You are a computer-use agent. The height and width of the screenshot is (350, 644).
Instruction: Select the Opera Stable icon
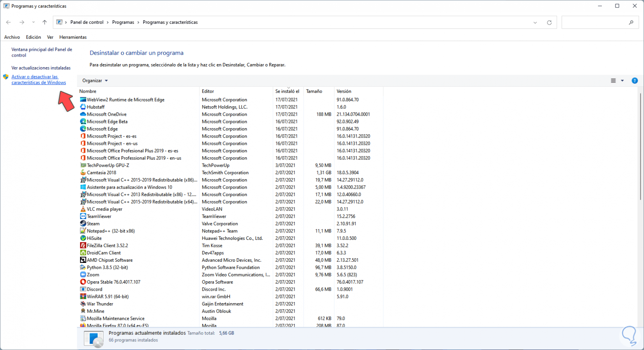(83, 282)
